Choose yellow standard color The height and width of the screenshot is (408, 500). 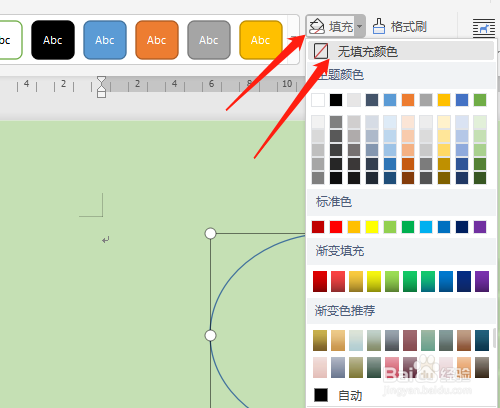tap(372, 227)
